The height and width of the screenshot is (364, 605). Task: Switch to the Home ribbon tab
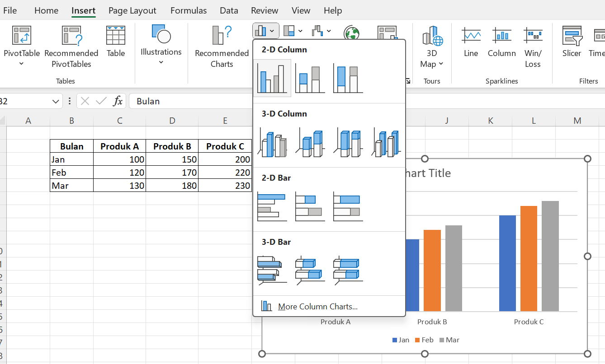pyautogui.click(x=46, y=10)
